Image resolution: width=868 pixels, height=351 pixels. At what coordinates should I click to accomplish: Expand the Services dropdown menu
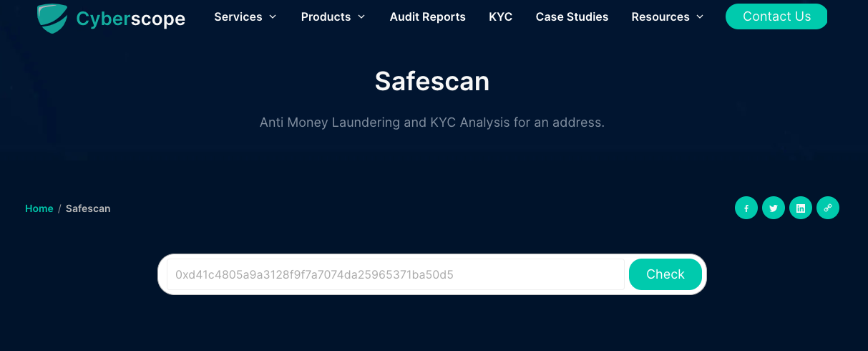pyautogui.click(x=245, y=16)
